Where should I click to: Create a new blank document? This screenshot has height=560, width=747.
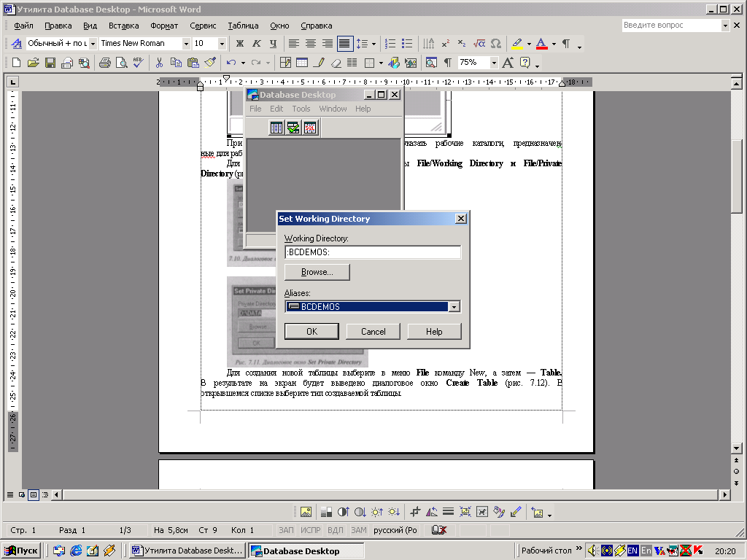click(x=16, y=63)
